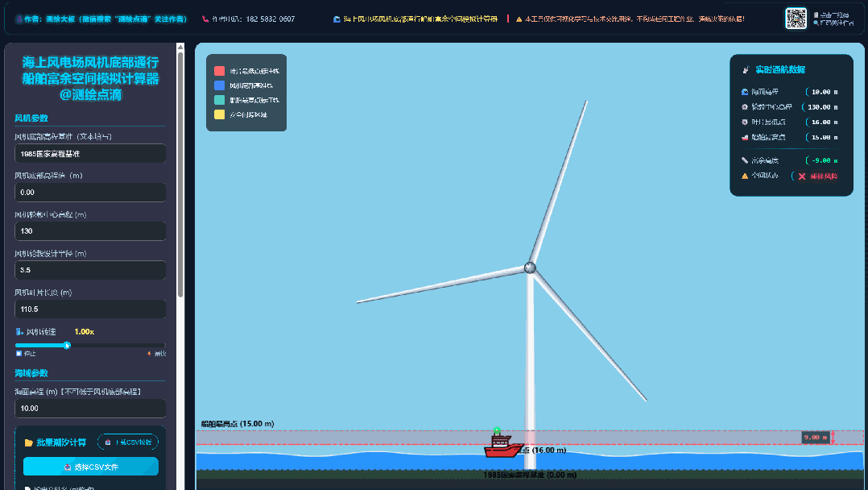Click the 船舶最高点 (15.00 m) label
The height and width of the screenshot is (490, 868).
[238, 423]
